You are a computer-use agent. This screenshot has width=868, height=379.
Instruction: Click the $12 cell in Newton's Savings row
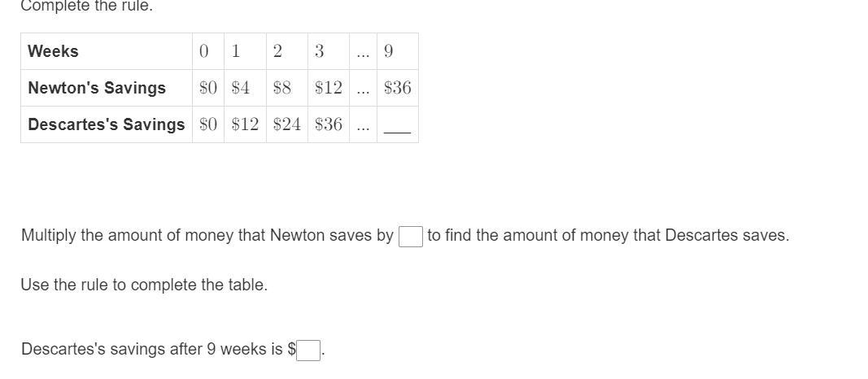(329, 88)
